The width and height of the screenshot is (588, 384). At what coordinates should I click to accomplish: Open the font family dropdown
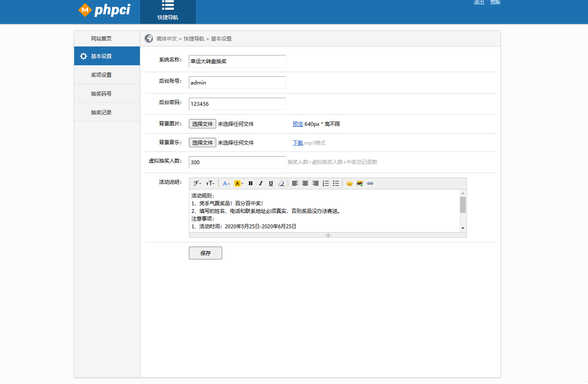[197, 183]
